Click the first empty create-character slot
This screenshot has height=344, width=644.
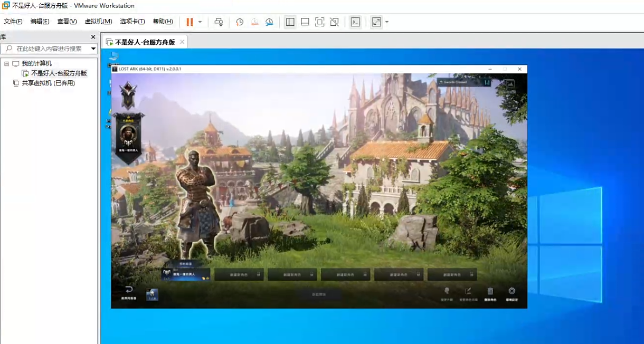tap(239, 274)
